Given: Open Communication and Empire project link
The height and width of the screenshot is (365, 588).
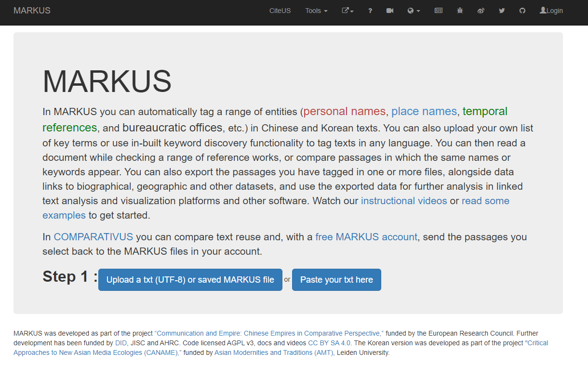Looking at the screenshot, I should click(x=269, y=333).
